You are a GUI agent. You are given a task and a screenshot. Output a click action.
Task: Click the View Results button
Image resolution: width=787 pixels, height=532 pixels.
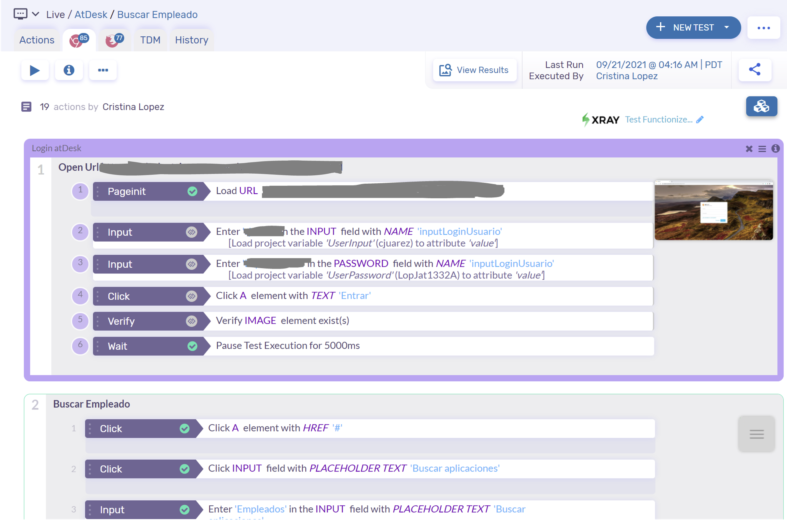[x=474, y=70]
